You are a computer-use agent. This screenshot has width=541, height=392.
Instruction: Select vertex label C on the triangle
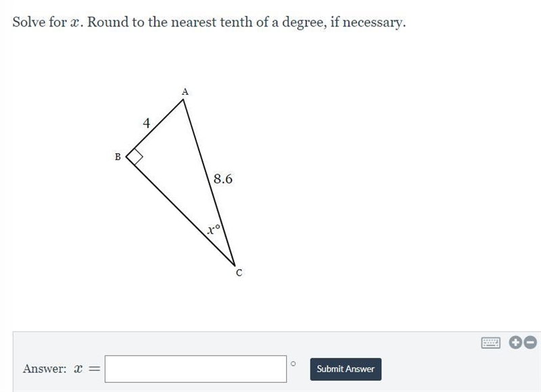pyautogui.click(x=239, y=273)
